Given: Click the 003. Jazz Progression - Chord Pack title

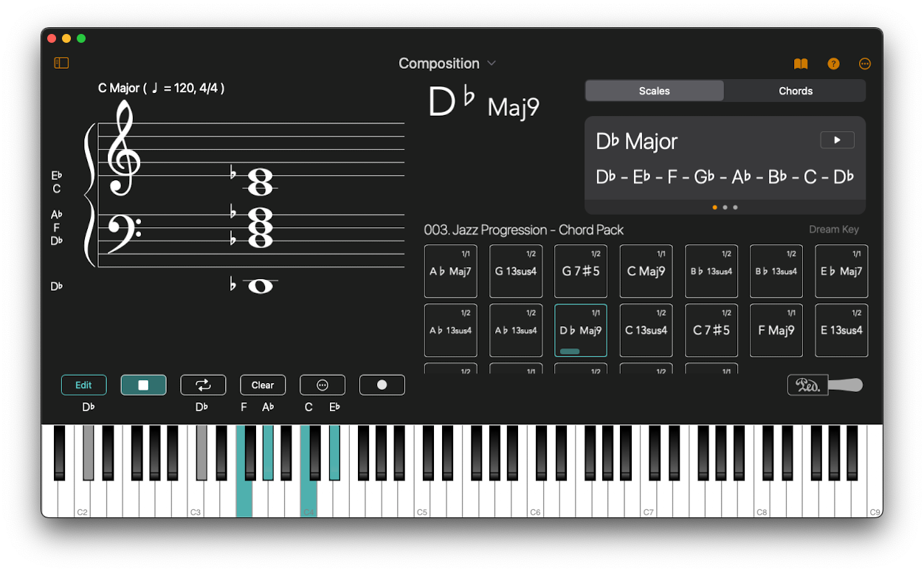Looking at the screenshot, I should tap(524, 230).
